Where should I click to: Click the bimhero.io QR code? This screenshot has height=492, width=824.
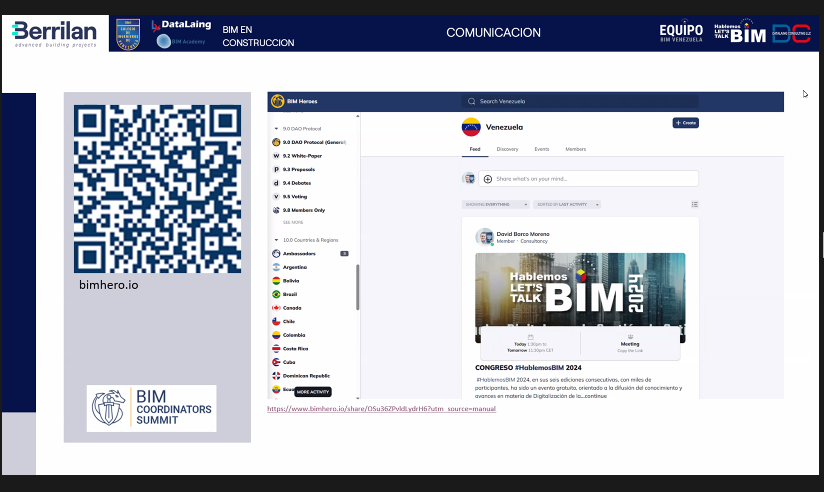[157, 189]
